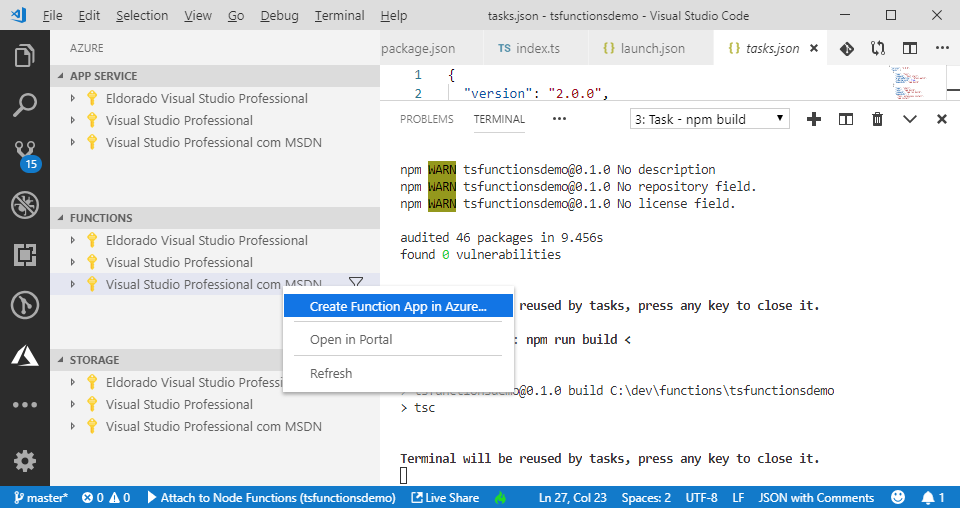Create a new terminal with plus icon
The width and height of the screenshot is (960, 508).
coord(814,119)
